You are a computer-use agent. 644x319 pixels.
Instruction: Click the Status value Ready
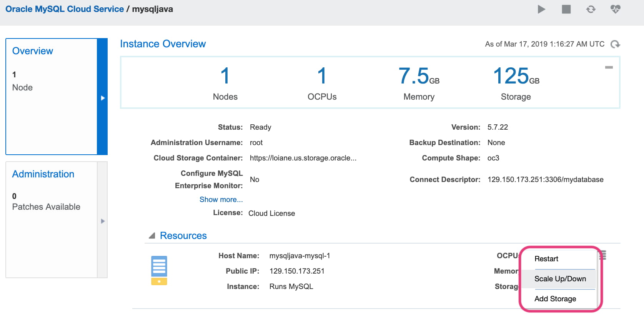pos(260,127)
